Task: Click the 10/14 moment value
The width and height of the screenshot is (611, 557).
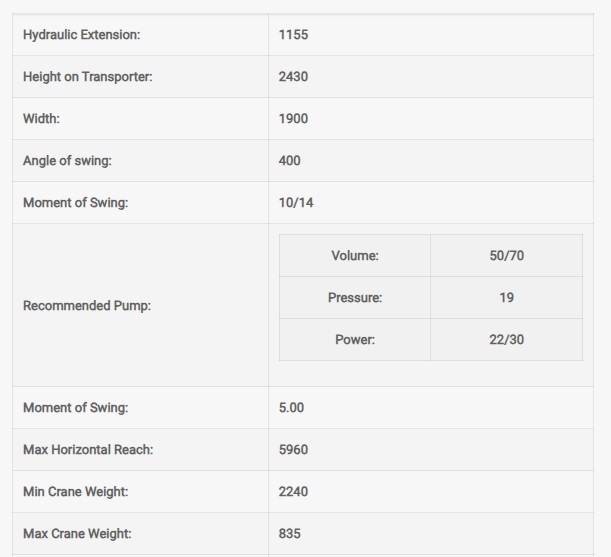Action: pyautogui.click(x=296, y=203)
